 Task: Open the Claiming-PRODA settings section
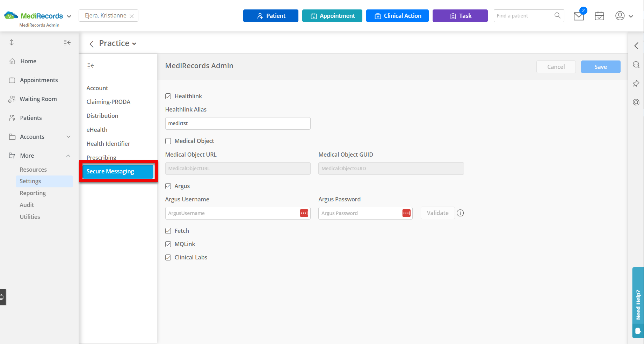[108, 102]
